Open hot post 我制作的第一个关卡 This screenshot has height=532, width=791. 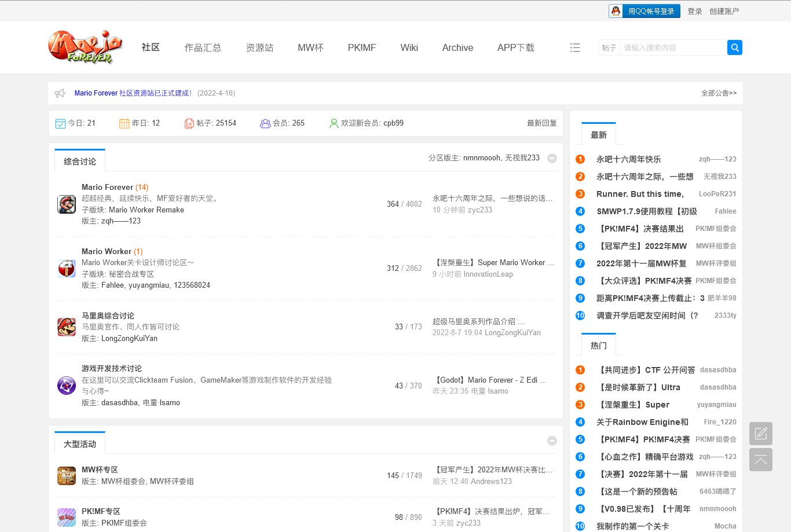(x=632, y=526)
